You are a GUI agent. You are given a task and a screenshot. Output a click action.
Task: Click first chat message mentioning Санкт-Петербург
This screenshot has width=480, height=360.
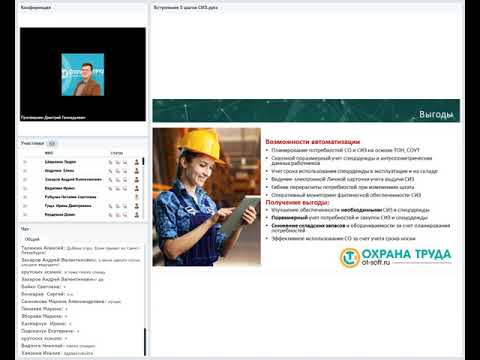(81, 250)
